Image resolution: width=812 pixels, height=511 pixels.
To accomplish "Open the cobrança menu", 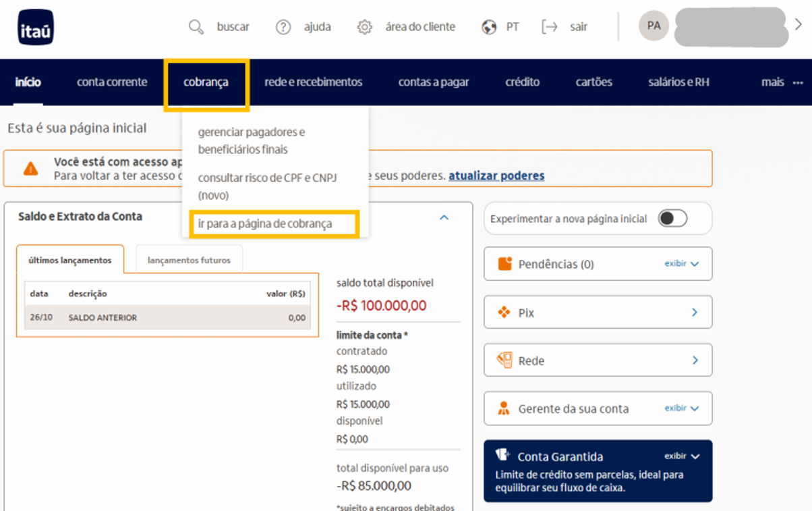I will point(206,82).
